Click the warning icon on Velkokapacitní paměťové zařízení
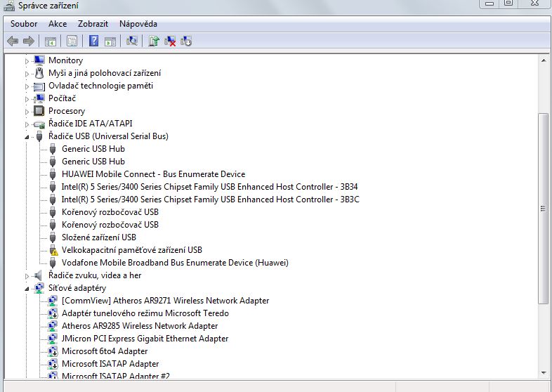This screenshot has height=392, width=552. 53,250
